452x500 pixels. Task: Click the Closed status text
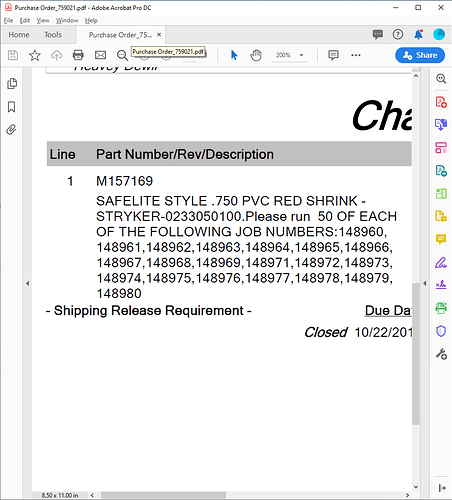(x=325, y=332)
